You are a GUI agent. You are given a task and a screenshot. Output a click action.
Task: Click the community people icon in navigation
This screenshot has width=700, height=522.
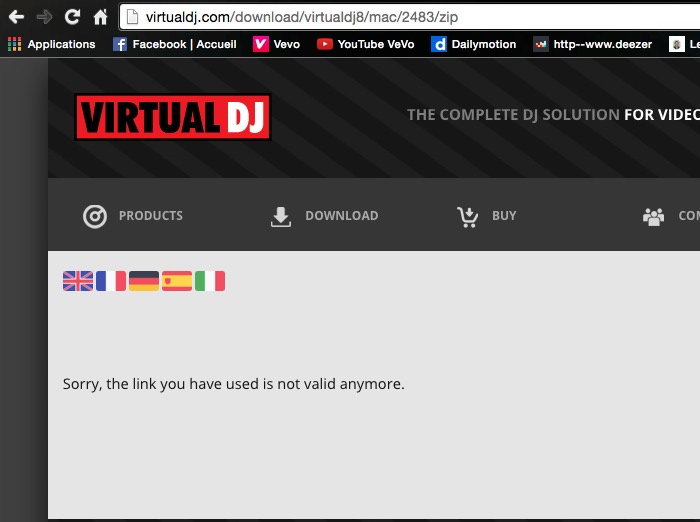point(654,216)
